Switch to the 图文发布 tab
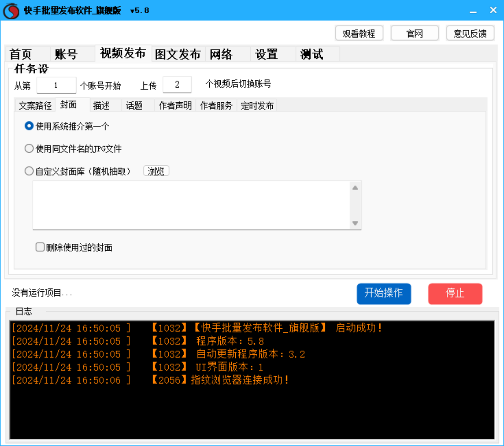 [178, 54]
